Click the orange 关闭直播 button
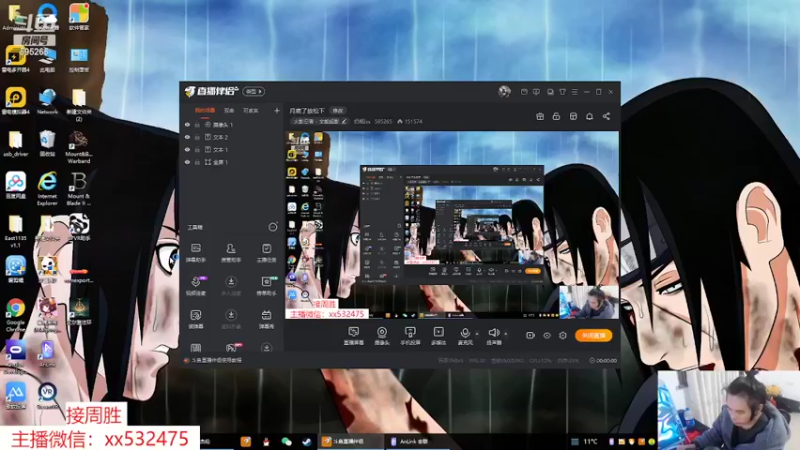 (593, 335)
